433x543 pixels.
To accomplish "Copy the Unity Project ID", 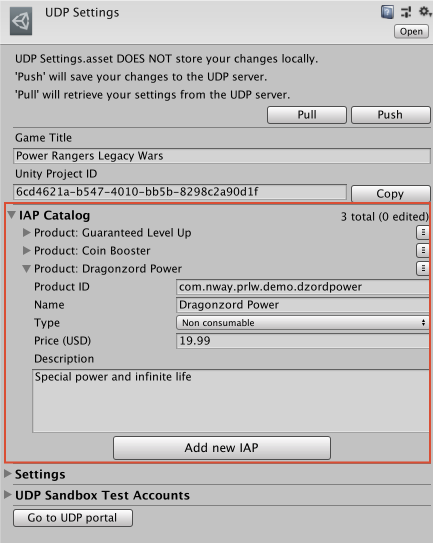I will pos(390,193).
